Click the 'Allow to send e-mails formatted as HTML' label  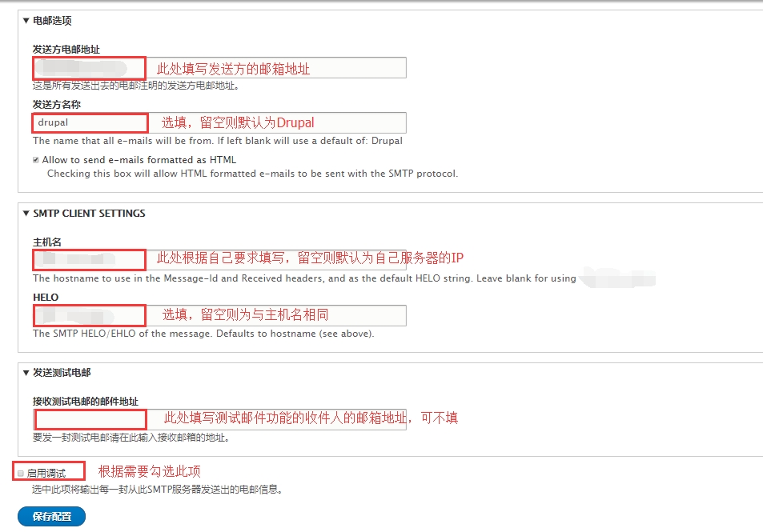coord(139,160)
